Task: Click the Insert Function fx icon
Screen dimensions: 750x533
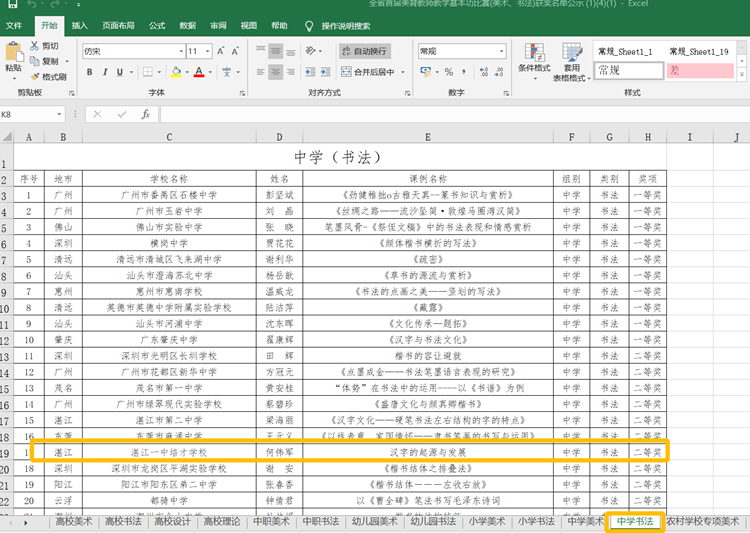Action: click(x=145, y=114)
